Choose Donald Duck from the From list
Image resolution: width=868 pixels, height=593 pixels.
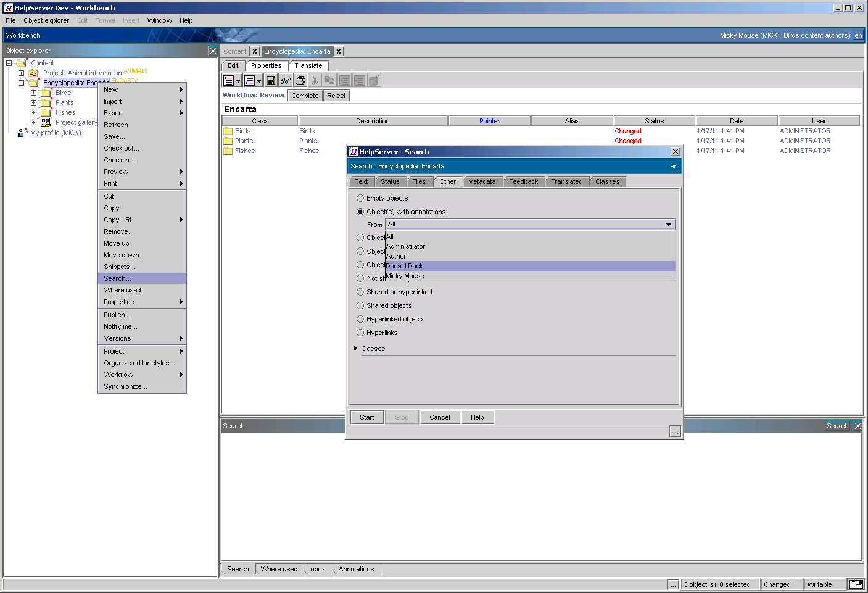click(x=531, y=266)
